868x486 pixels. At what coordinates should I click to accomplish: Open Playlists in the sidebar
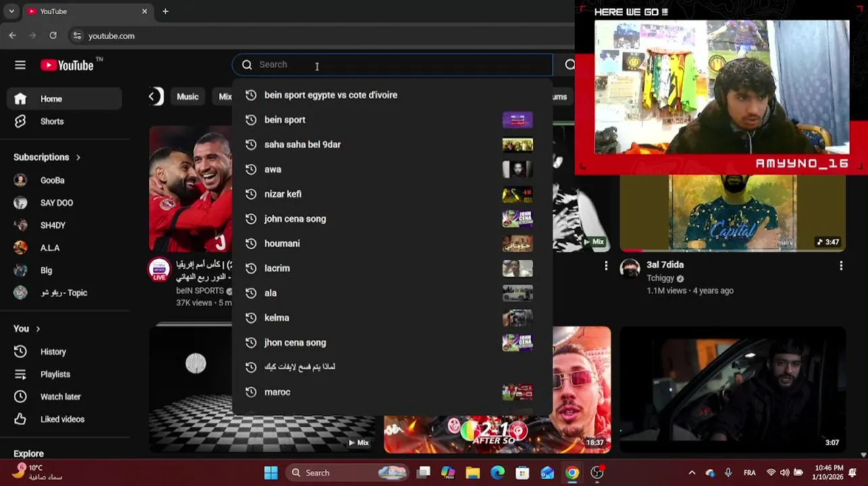[65, 374]
